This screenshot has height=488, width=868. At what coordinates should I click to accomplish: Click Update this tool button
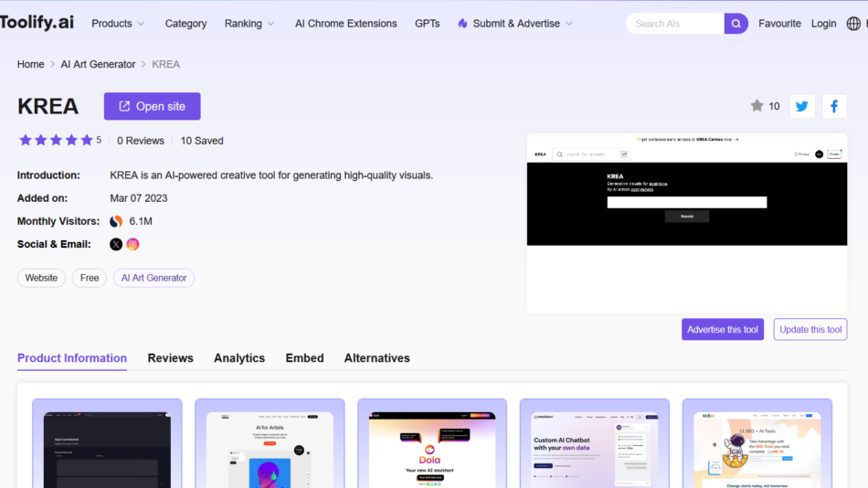tap(810, 330)
